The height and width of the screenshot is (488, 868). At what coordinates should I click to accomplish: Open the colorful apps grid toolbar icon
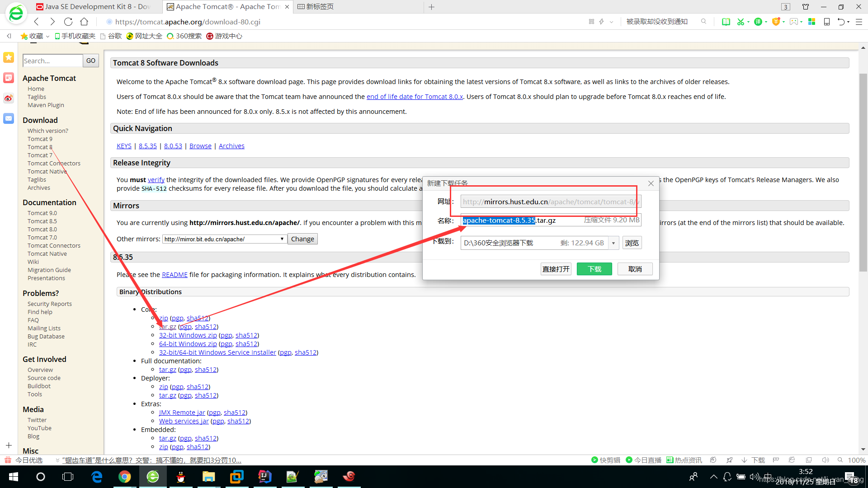(x=812, y=22)
